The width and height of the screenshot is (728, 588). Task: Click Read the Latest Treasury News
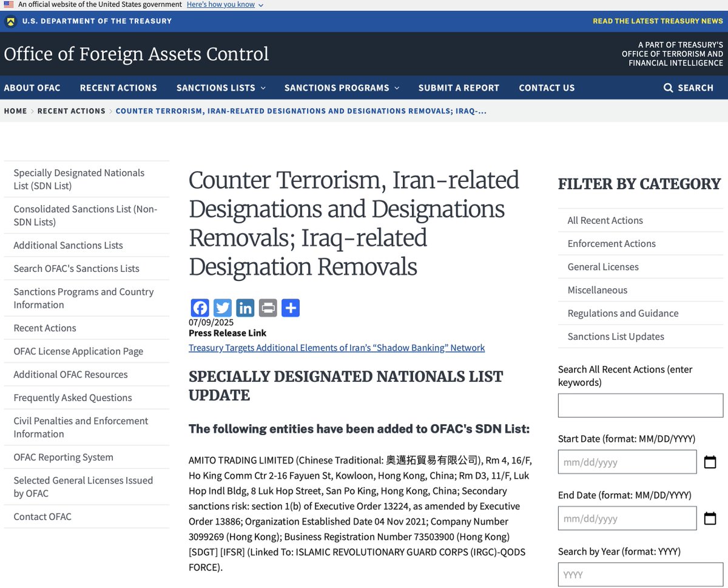pyautogui.click(x=658, y=21)
